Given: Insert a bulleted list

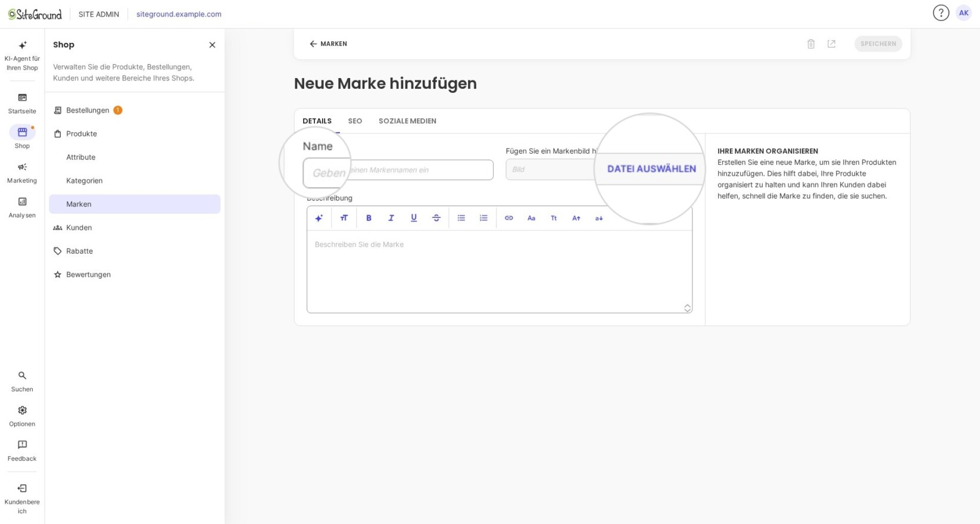Looking at the screenshot, I should 461,218.
